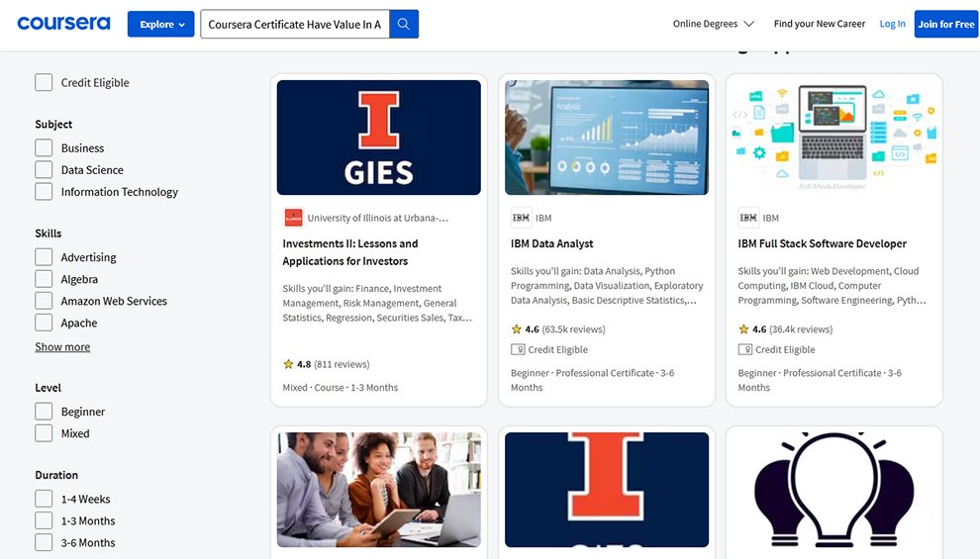Click '(811 reviews)' text
Image resolution: width=980 pixels, height=559 pixels.
click(x=342, y=364)
